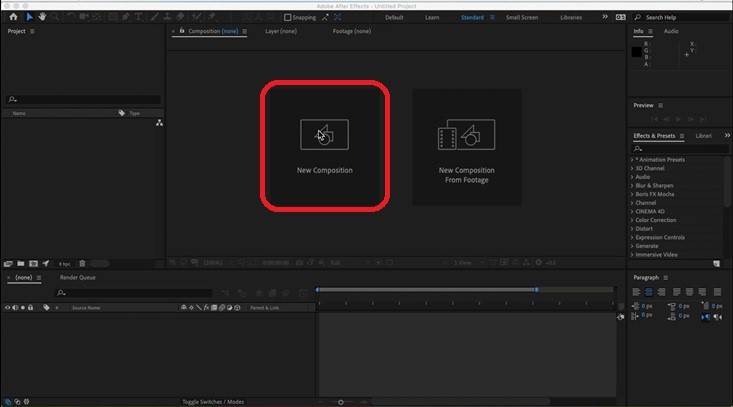Expand the Expression Controls category
The width and height of the screenshot is (733, 407).
[632, 237]
